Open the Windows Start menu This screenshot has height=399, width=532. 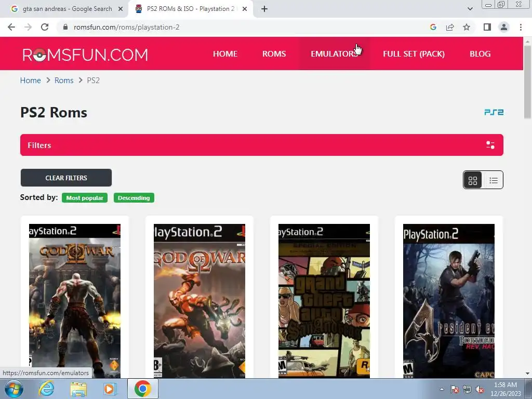(14, 389)
